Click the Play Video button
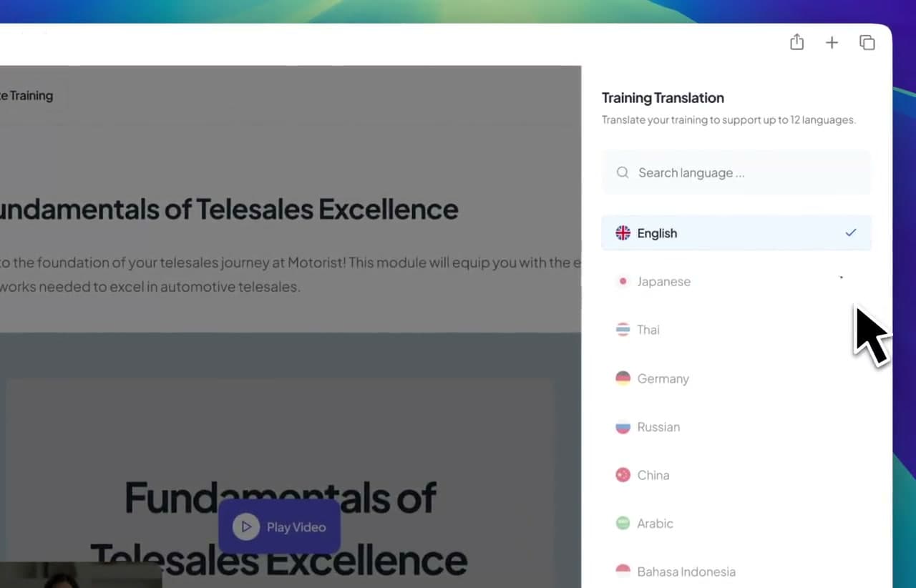The width and height of the screenshot is (916, 588). click(x=280, y=526)
